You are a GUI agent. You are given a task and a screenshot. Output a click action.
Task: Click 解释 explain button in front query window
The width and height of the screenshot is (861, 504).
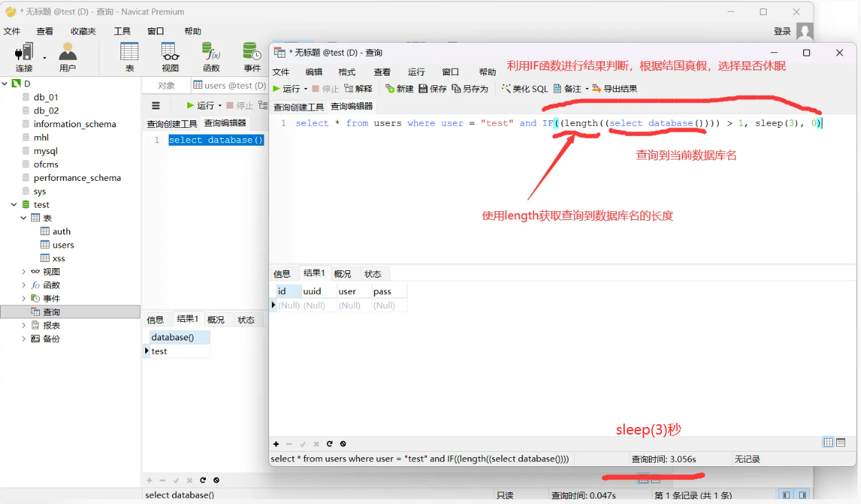(358, 89)
